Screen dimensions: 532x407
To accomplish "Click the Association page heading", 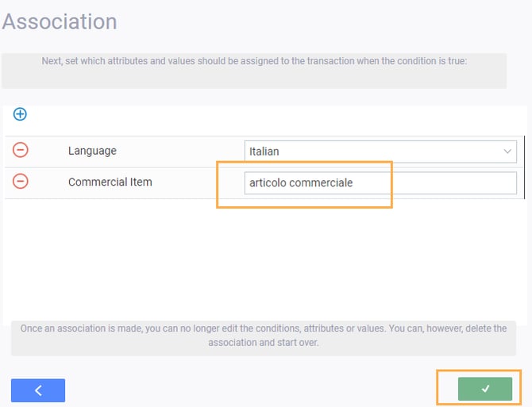I will [60, 21].
